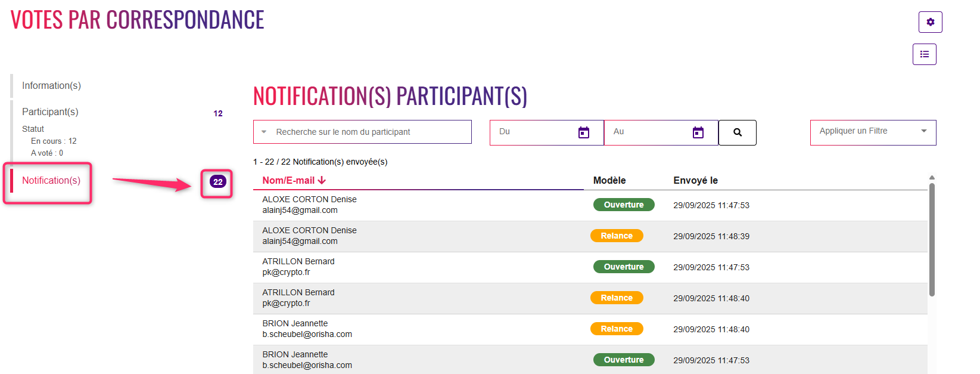The width and height of the screenshot is (980, 374).
Task: Expand the participant name search dropdown arrow
Action: click(x=264, y=132)
